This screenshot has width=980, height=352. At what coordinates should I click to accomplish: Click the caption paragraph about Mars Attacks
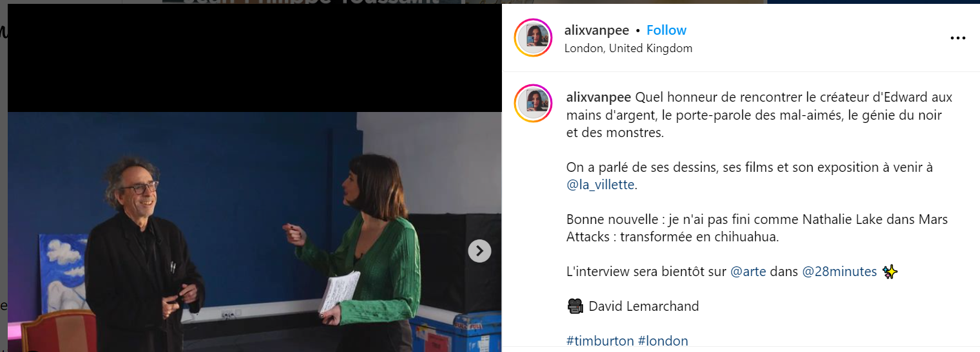click(x=757, y=228)
